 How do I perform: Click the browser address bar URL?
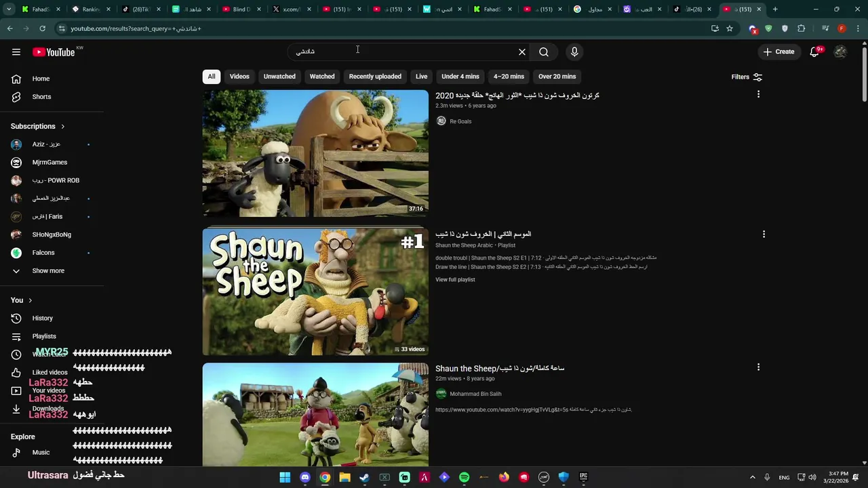tap(136, 28)
